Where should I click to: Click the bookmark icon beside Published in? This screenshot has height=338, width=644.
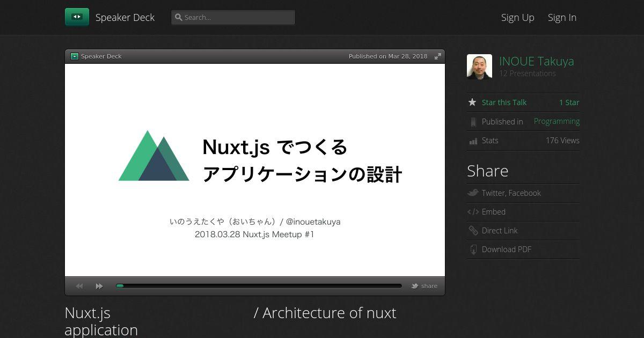tap(473, 122)
